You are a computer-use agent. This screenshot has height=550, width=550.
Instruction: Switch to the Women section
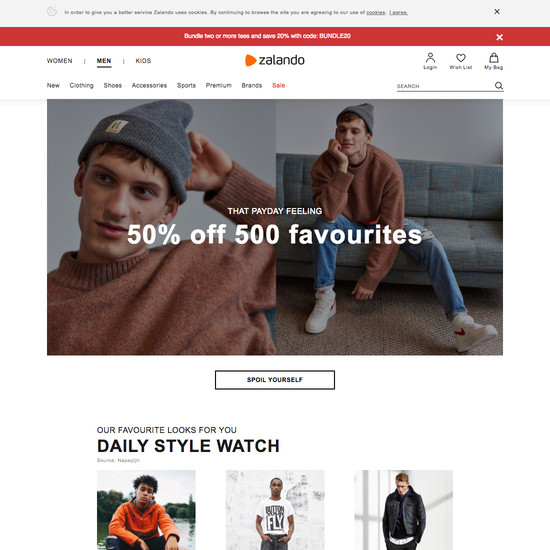click(x=60, y=61)
